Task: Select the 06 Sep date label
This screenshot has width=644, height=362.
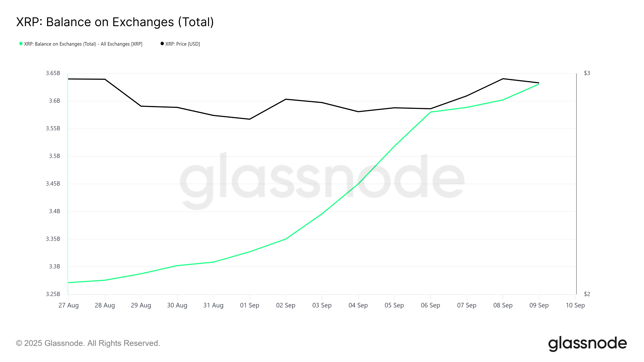Action: point(430,305)
